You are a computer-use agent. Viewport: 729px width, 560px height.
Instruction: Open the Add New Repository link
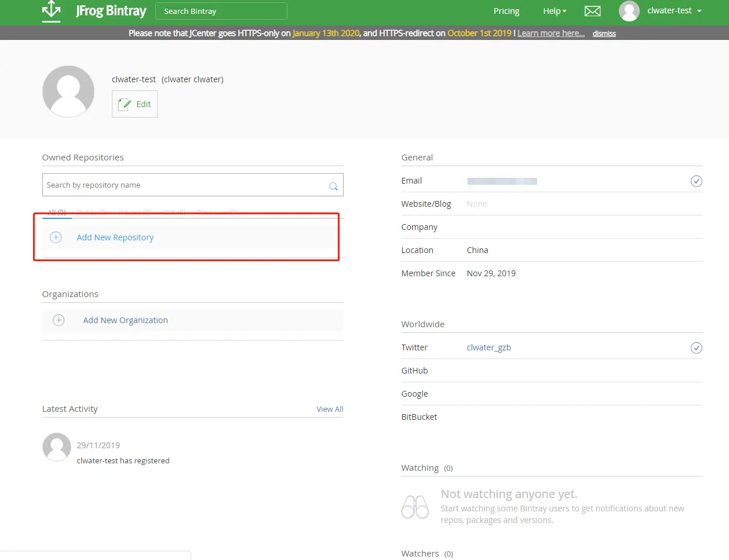[x=115, y=237]
